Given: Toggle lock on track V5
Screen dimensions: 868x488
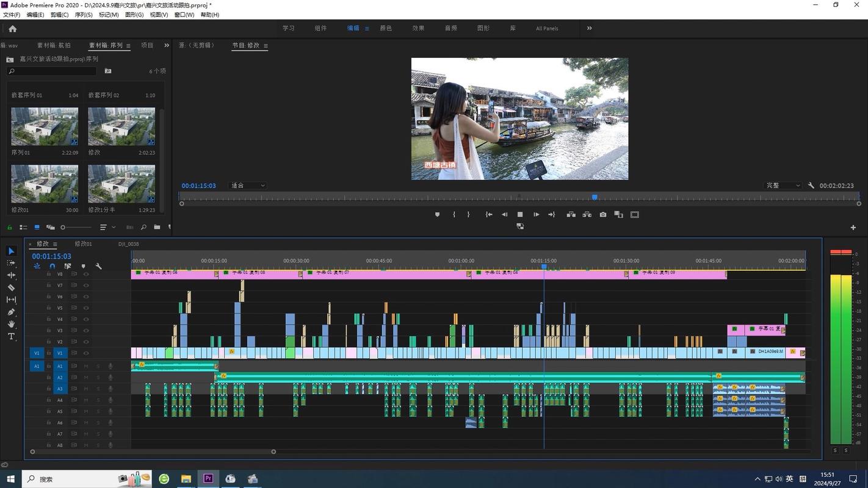Looking at the screenshot, I should pos(49,308).
